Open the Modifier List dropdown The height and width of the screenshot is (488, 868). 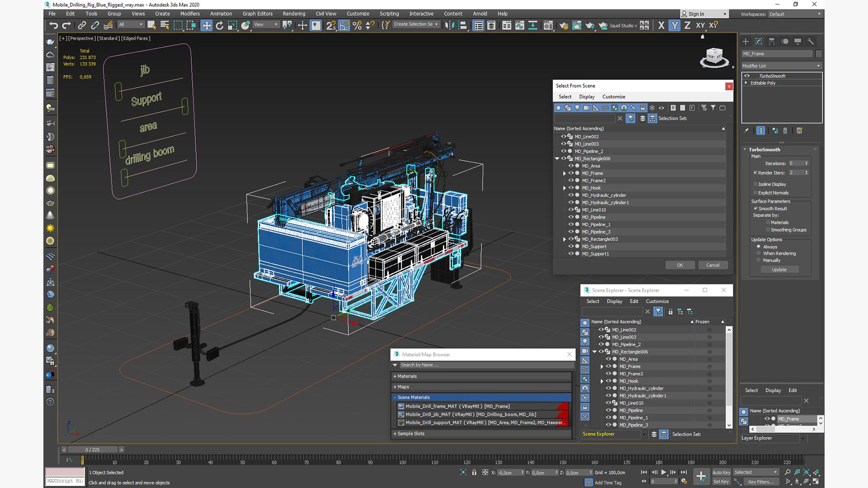click(x=781, y=66)
